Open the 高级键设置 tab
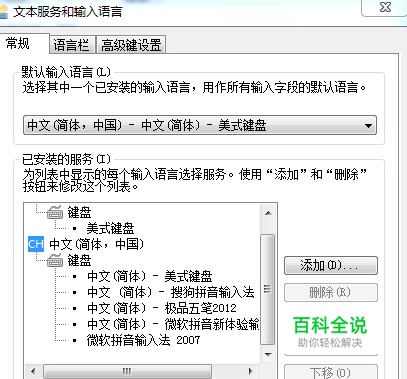 (131, 45)
